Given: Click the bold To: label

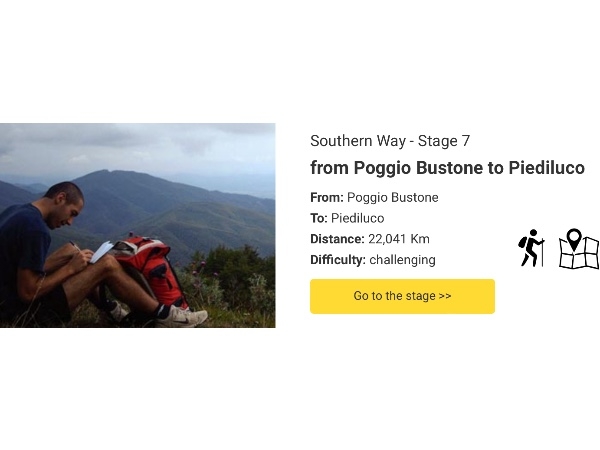Looking at the screenshot, I should pyautogui.click(x=319, y=218).
